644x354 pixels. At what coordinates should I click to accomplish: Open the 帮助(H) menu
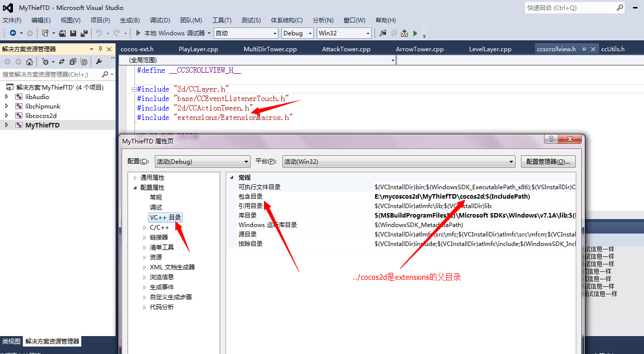coord(386,20)
